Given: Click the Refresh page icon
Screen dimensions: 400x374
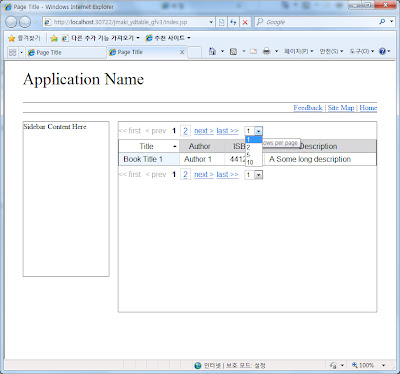Looking at the screenshot, I should tap(233, 22).
